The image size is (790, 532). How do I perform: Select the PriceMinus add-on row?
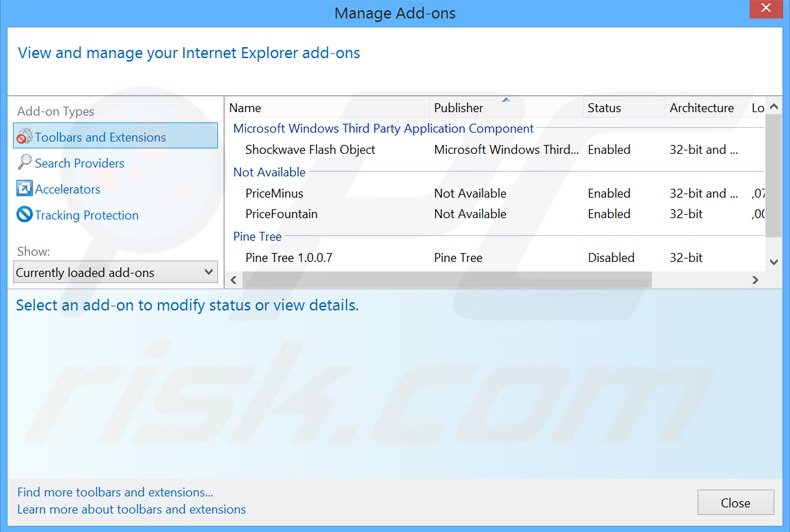pos(274,194)
